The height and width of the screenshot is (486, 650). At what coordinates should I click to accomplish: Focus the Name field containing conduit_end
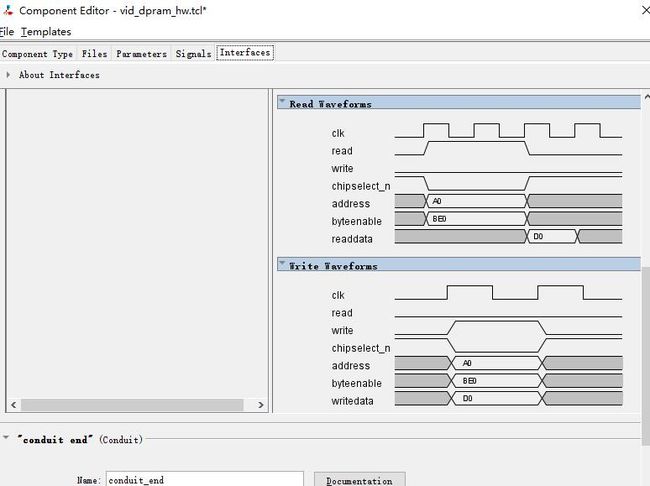(205, 481)
